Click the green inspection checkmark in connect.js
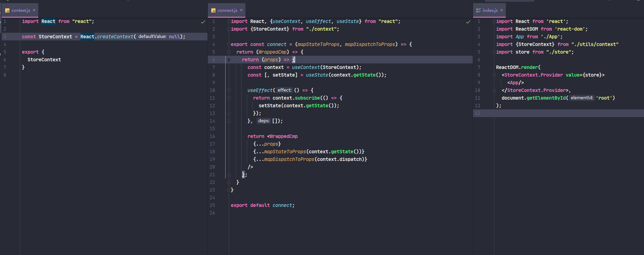644x255 pixels. pos(468,22)
